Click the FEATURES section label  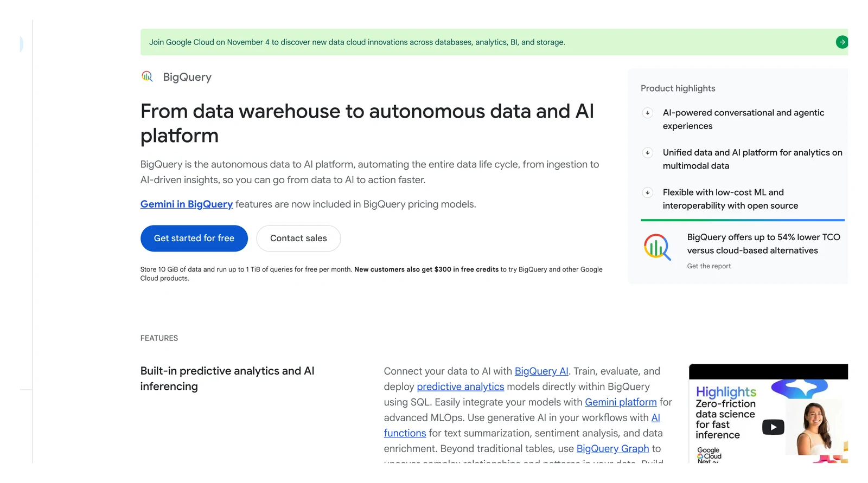(x=159, y=338)
